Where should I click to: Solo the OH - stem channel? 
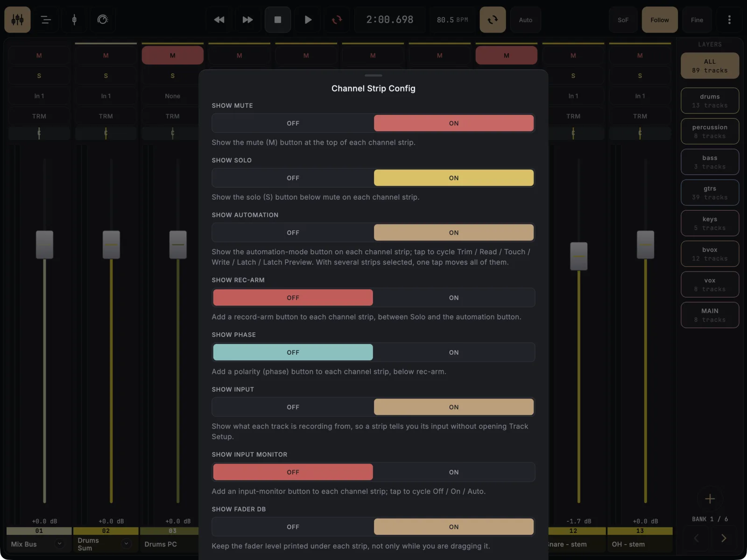pyautogui.click(x=640, y=76)
